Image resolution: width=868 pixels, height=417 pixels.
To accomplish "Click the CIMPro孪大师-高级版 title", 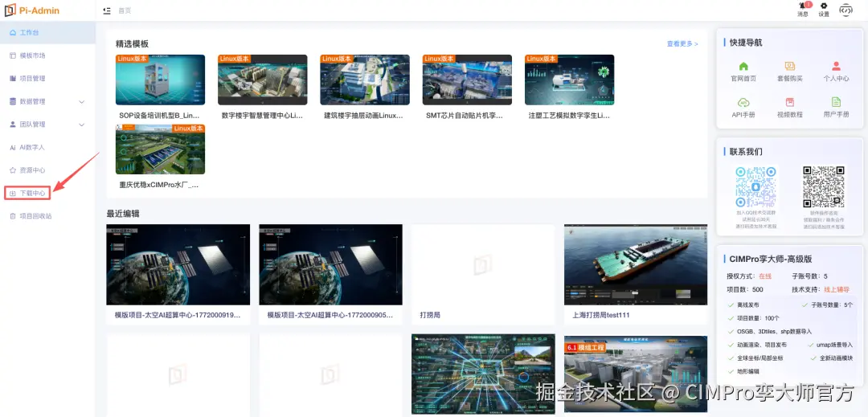I will 771,259.
